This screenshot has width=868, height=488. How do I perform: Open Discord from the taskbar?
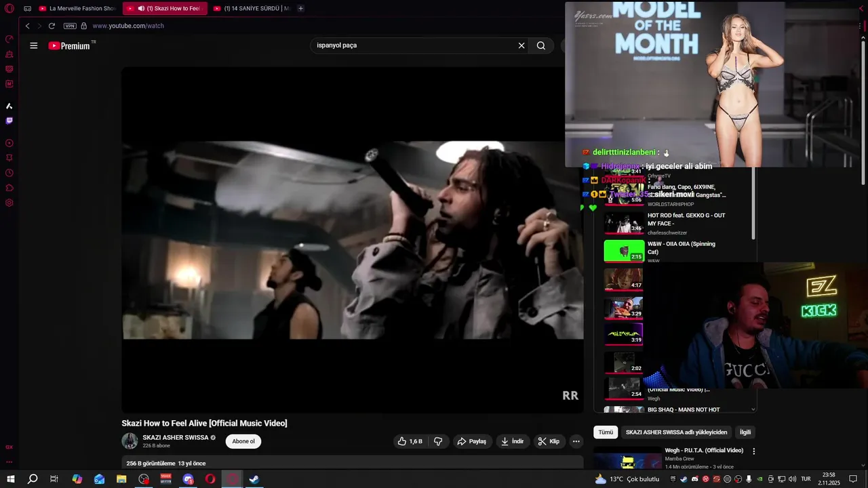click(188, 479)
